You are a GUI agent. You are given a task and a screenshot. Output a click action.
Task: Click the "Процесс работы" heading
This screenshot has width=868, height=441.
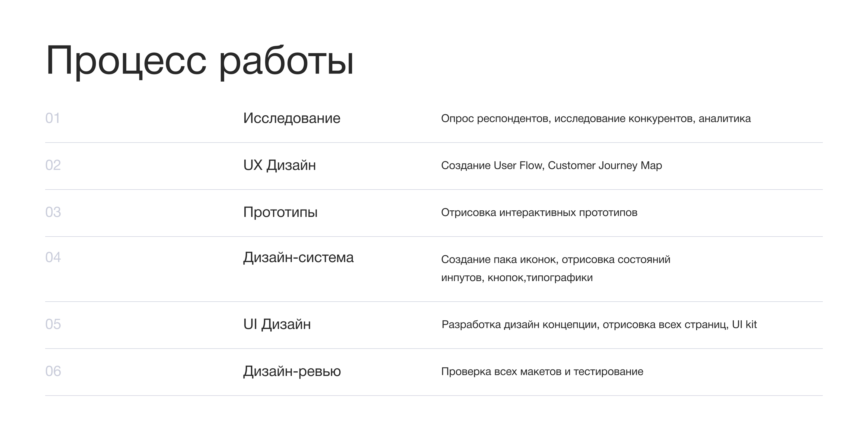click(199, 61)
